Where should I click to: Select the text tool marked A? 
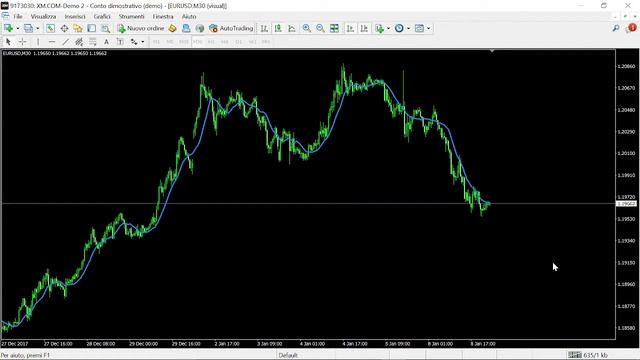tap(106, 42)
